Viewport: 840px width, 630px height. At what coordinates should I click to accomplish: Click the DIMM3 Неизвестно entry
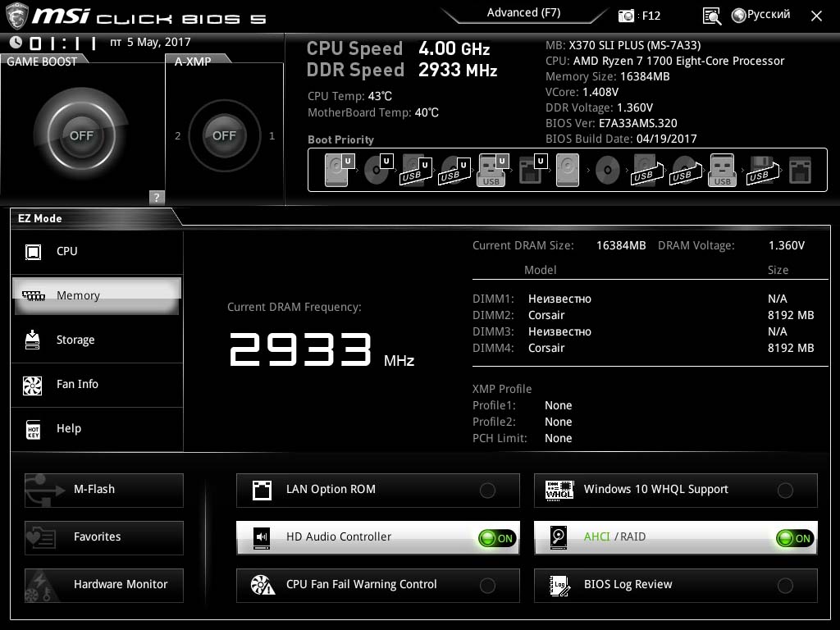pos(559,331)
